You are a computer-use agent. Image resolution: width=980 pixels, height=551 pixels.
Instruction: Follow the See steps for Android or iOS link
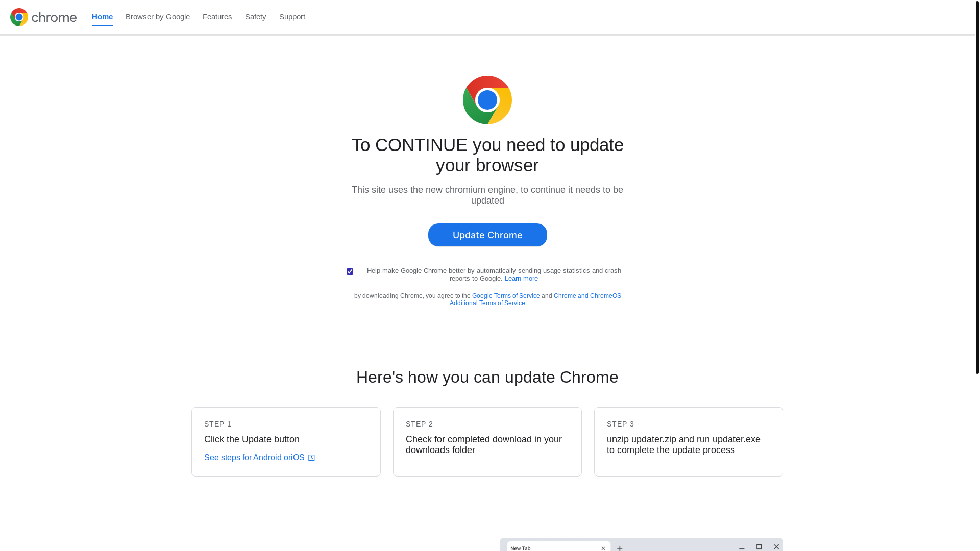tap(254, 458)
